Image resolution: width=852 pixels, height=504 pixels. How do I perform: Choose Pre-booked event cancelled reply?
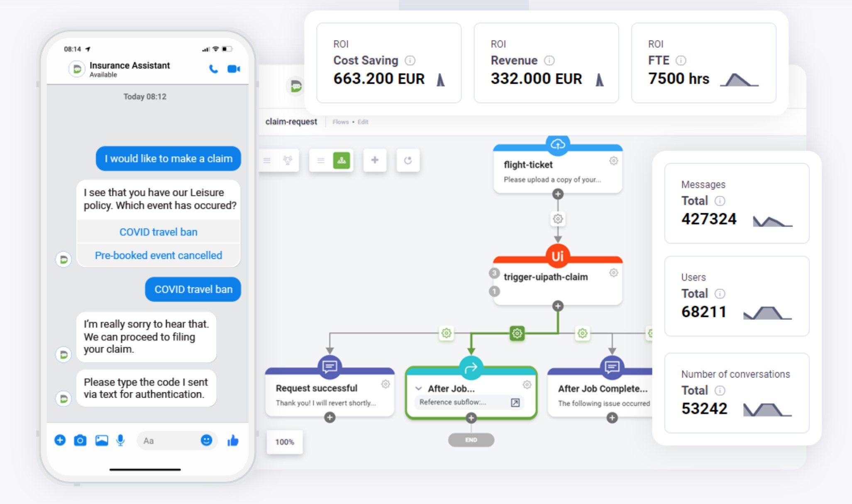[158, 255]
